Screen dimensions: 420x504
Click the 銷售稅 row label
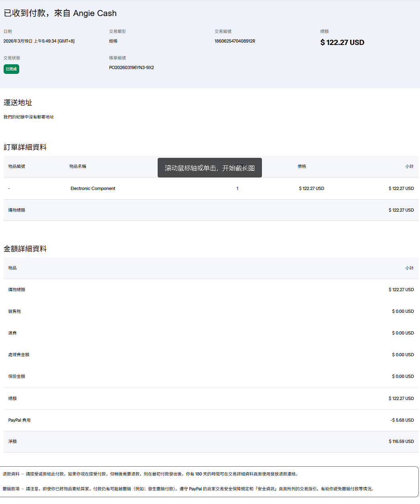(x=14, y=311)
